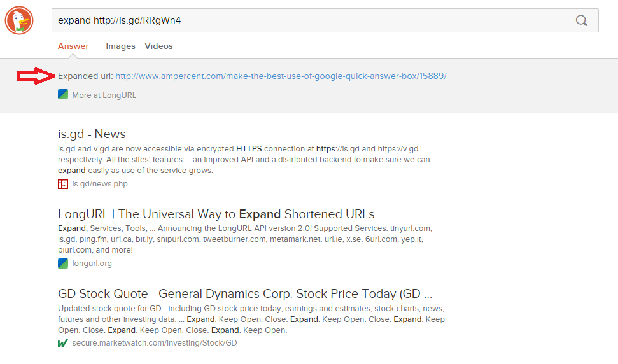Open the expanded ampercent.com URL

coord(281,76)
